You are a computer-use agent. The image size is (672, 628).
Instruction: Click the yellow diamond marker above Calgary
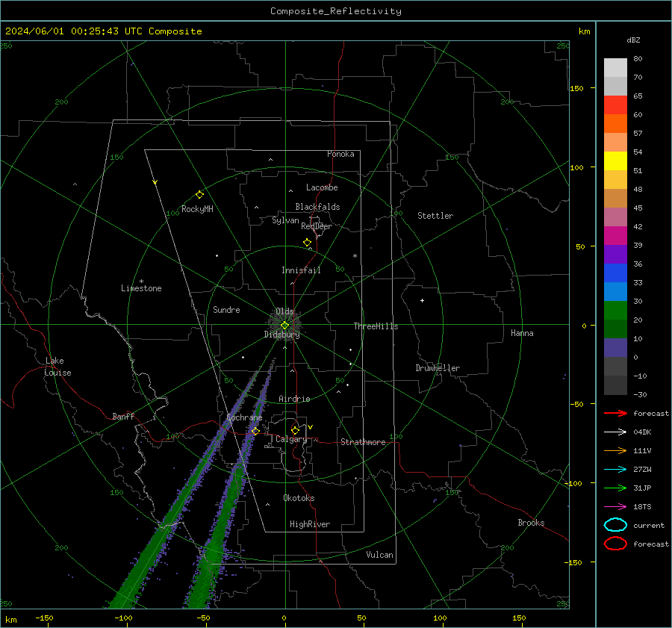tap(295, 430)
